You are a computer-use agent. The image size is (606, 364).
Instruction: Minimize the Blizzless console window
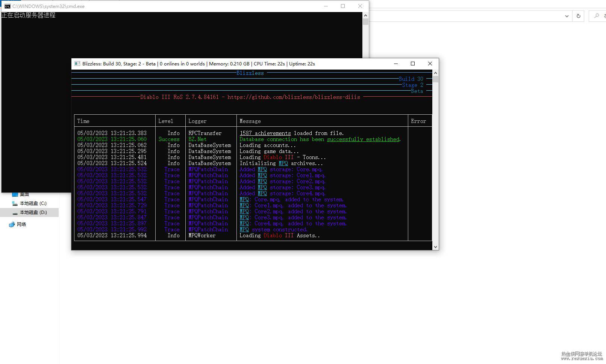395,64
